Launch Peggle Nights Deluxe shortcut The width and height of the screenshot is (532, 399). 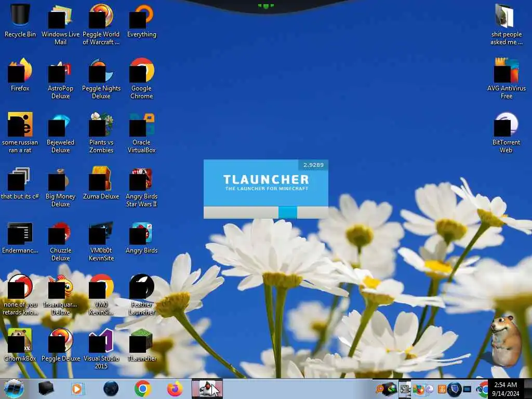click(101, 79)
